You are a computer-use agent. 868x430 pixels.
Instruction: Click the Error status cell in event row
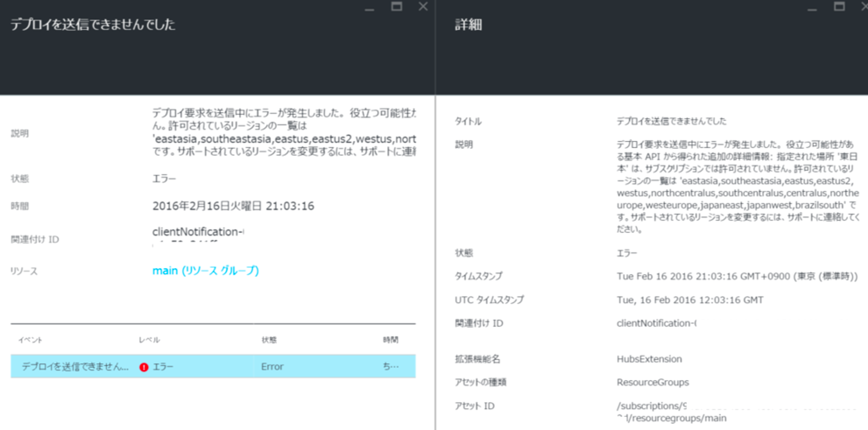tap(272, 367)
